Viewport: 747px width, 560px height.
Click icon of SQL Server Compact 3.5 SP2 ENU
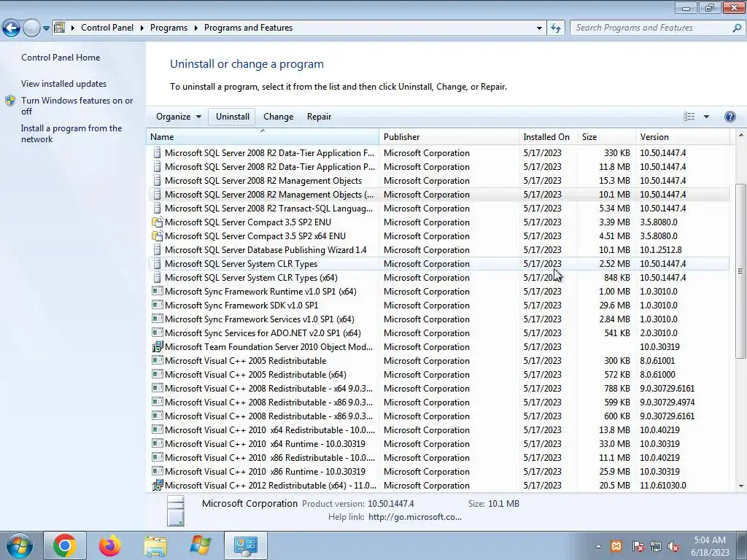[x=158, y=222]
